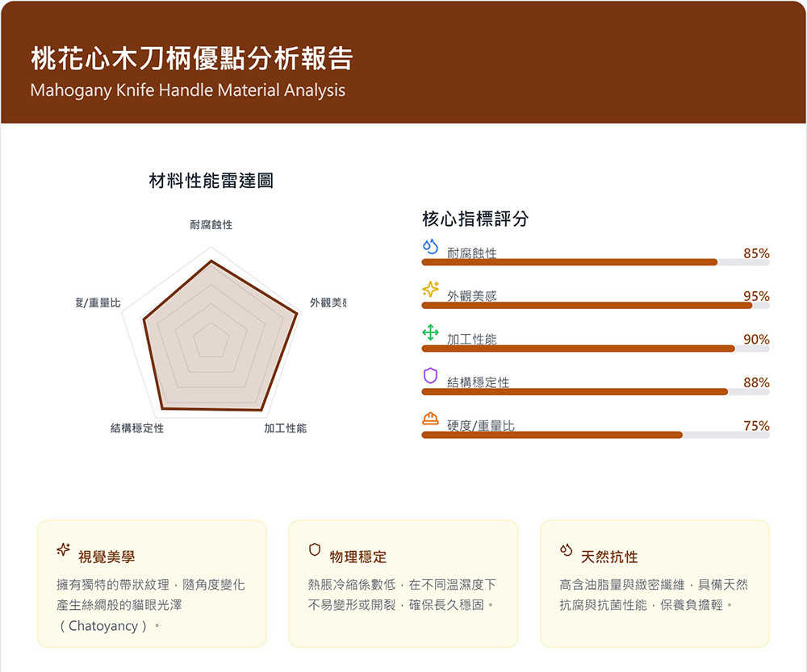
Task: Click the sparkle icon beside 外觀美感
Action: click(x=430, y=289)
